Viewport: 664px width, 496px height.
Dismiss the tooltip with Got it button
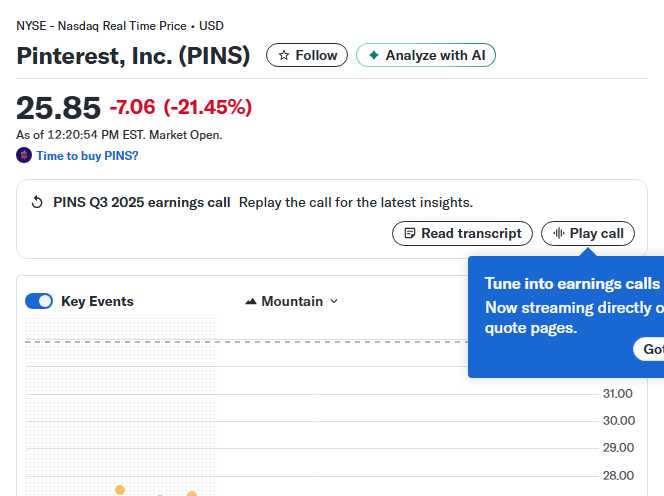click(649, 349)
